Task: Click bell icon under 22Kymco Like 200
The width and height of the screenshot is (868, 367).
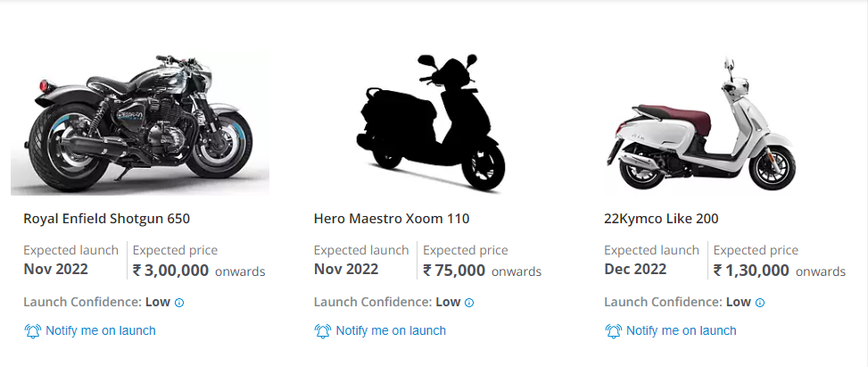Action: point(613,331)
